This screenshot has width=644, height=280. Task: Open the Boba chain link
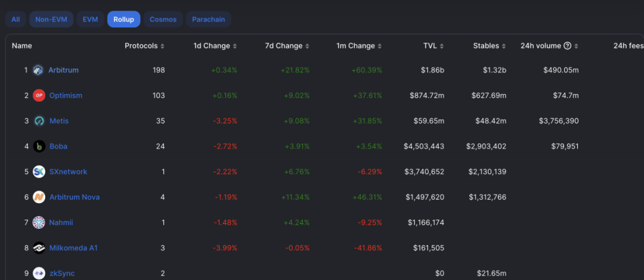tap(58, 147)
